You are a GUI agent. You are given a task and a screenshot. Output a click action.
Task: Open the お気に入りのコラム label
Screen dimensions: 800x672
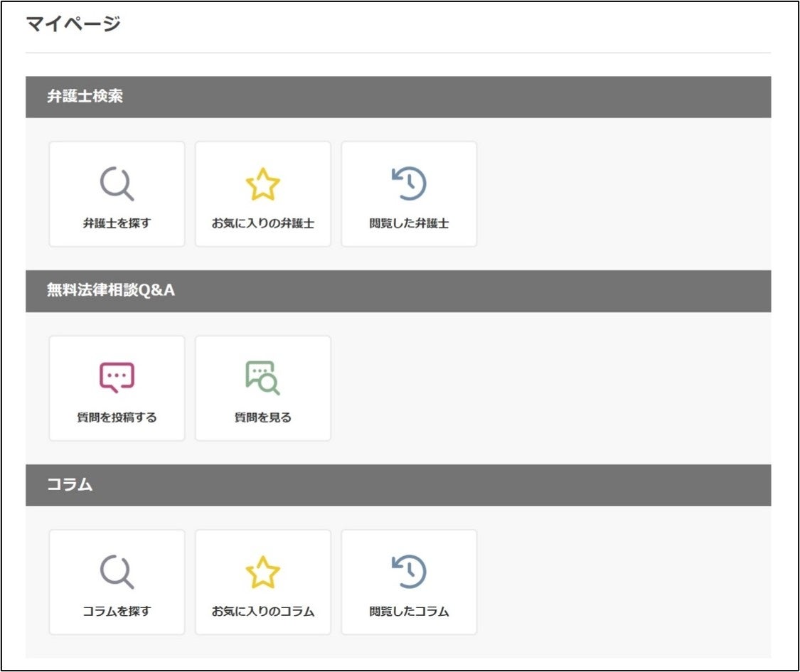click(x=262, y=611)
